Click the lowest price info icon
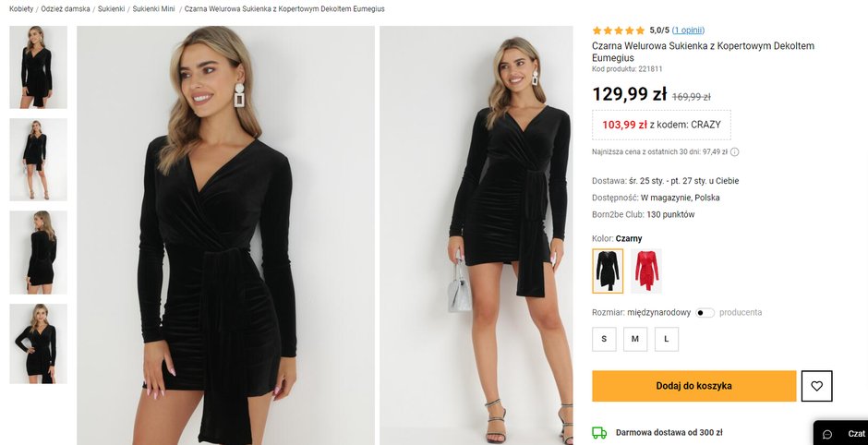The width and height of the screenshot is (868, 445). (735, 151)
